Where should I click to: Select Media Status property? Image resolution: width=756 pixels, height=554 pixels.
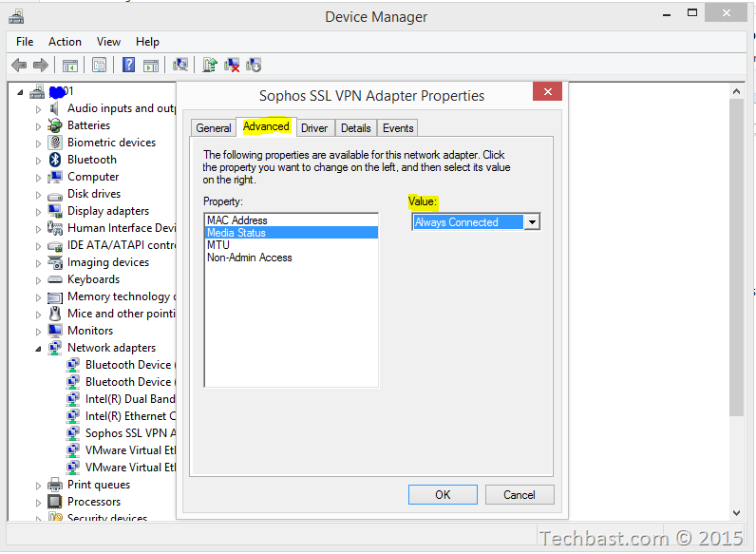click(292, 233)
